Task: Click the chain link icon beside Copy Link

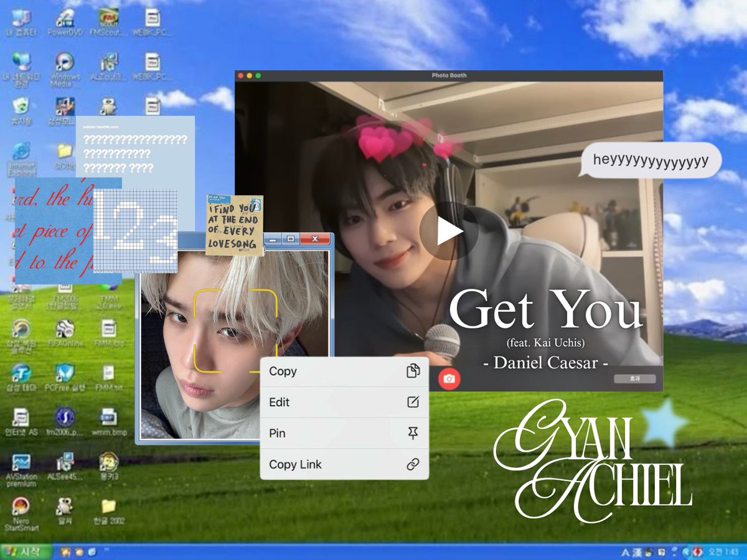Action: point(413,464)
